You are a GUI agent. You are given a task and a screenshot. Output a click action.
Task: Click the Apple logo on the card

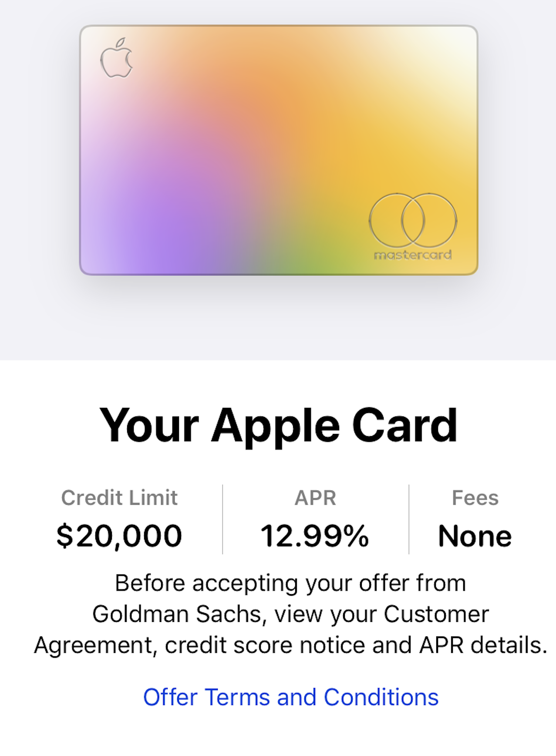click(116, 58)
